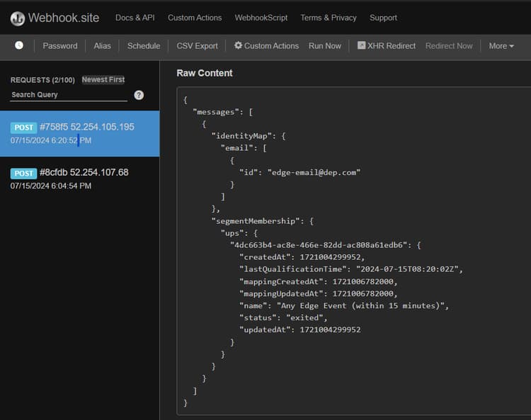
Task: Click the clock icon in toolbar
Action: [19, 45]
